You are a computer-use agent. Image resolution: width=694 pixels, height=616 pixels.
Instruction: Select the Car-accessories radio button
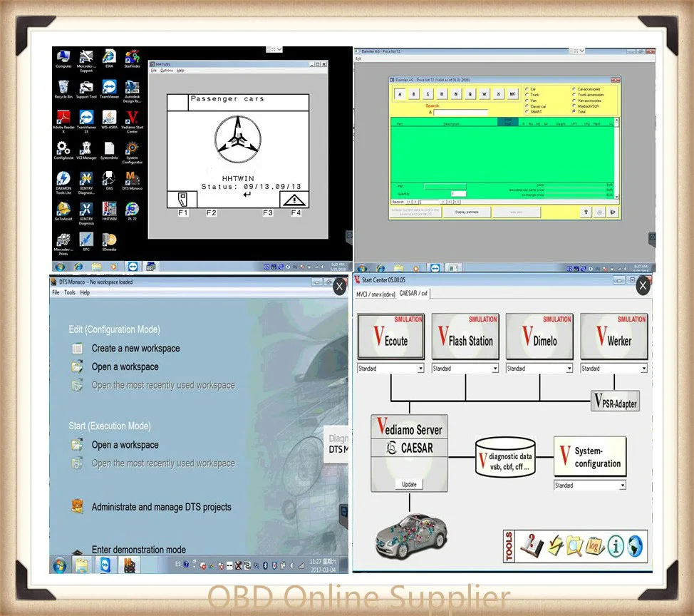click(x=574, y=89)
